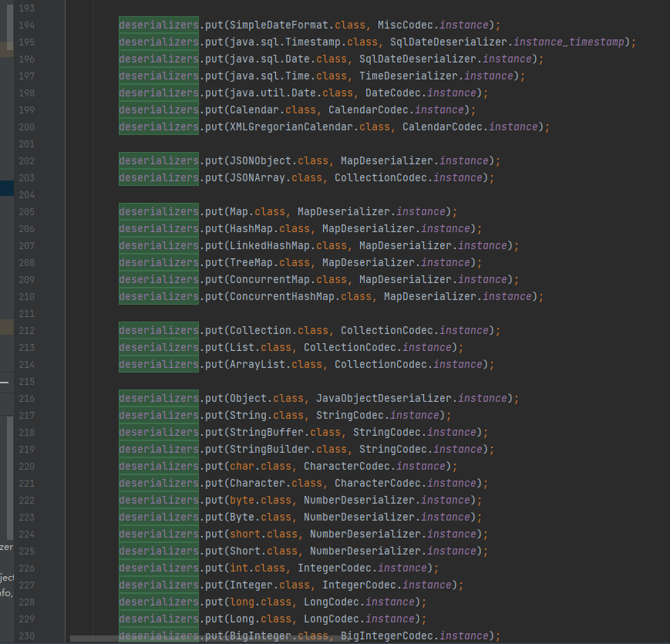This screenshot has height=644, width=670.
Task: Click CharacterCodec on the char.class line
Action: 347,467
